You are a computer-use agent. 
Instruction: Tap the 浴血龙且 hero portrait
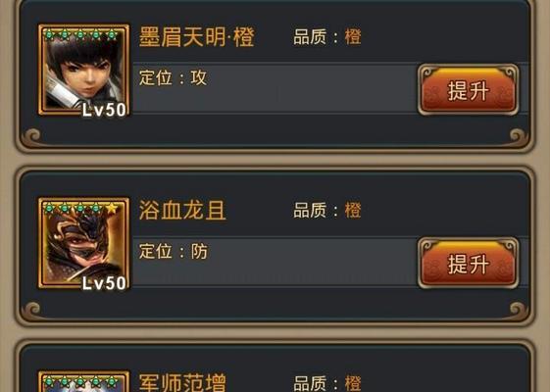(83, 243)
